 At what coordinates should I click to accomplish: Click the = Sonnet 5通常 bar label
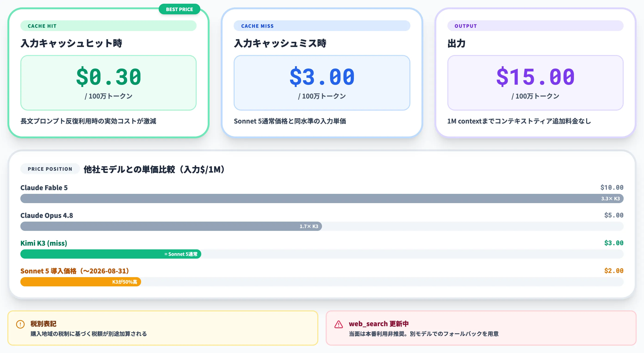click(181, 254)
